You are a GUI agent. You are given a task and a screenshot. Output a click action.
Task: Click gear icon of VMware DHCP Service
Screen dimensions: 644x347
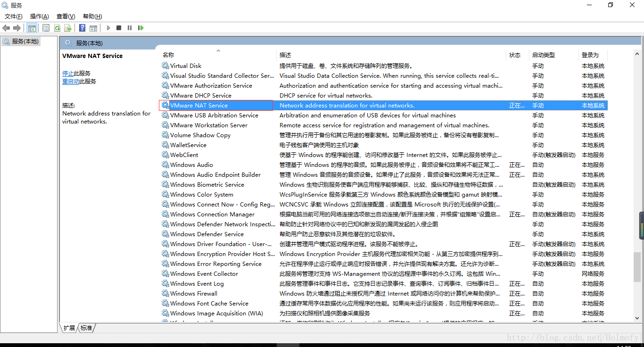pos(165,95)
